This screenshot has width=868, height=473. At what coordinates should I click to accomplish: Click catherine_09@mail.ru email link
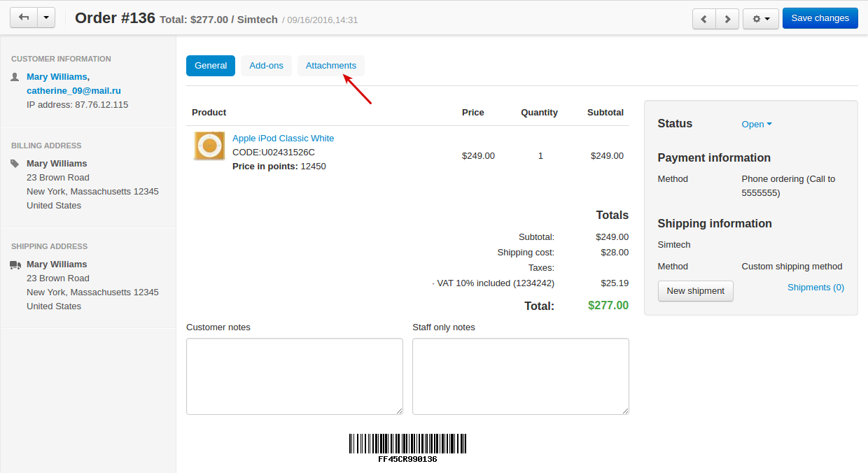73,91
